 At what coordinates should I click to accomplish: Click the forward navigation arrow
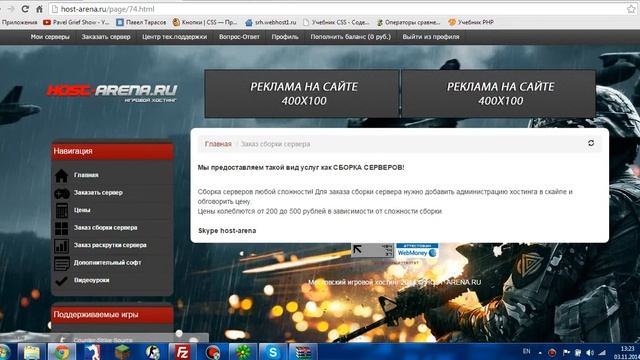pos(11,9)
